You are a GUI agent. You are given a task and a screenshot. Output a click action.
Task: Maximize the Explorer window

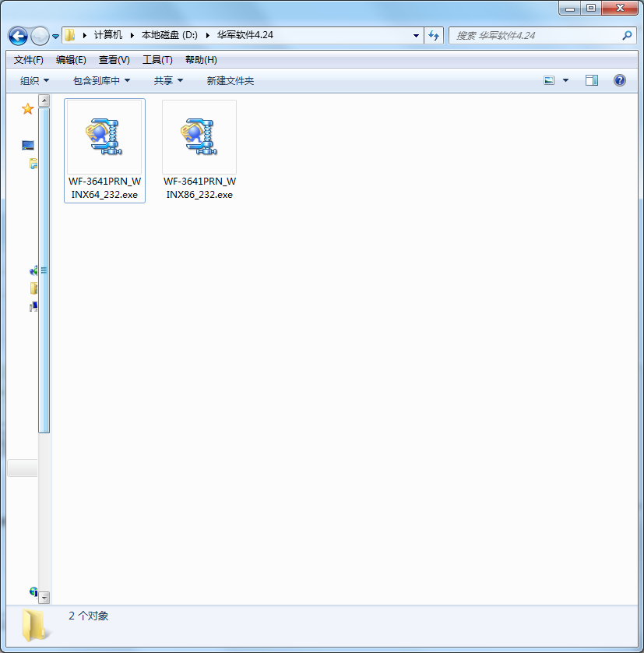(x=591, y=9)
